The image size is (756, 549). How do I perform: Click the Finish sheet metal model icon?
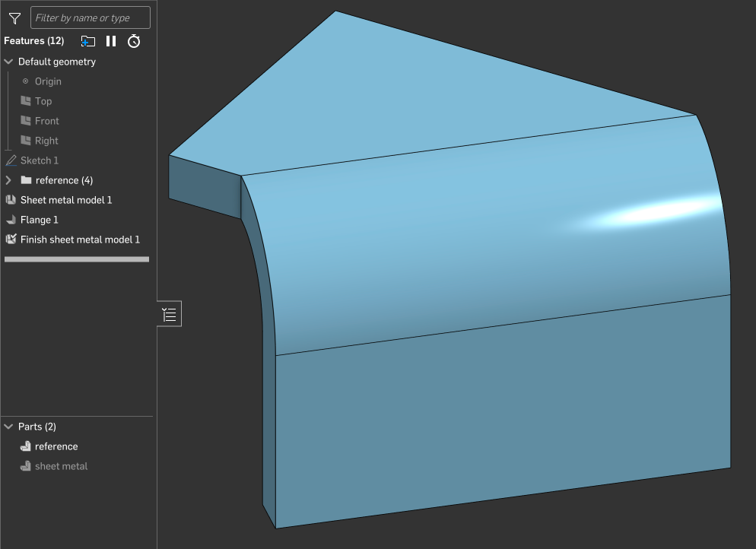(11, 239)
